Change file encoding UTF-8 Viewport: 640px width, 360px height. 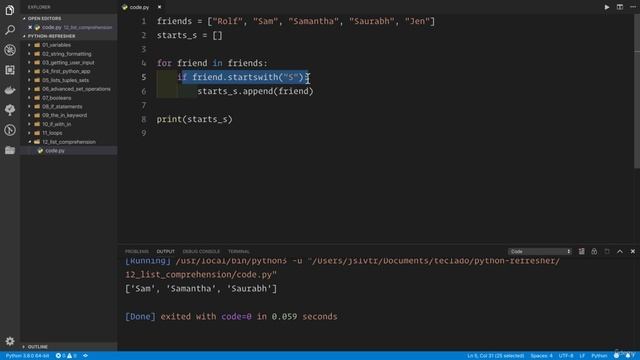pyautogui.click(x=566, y=356)
